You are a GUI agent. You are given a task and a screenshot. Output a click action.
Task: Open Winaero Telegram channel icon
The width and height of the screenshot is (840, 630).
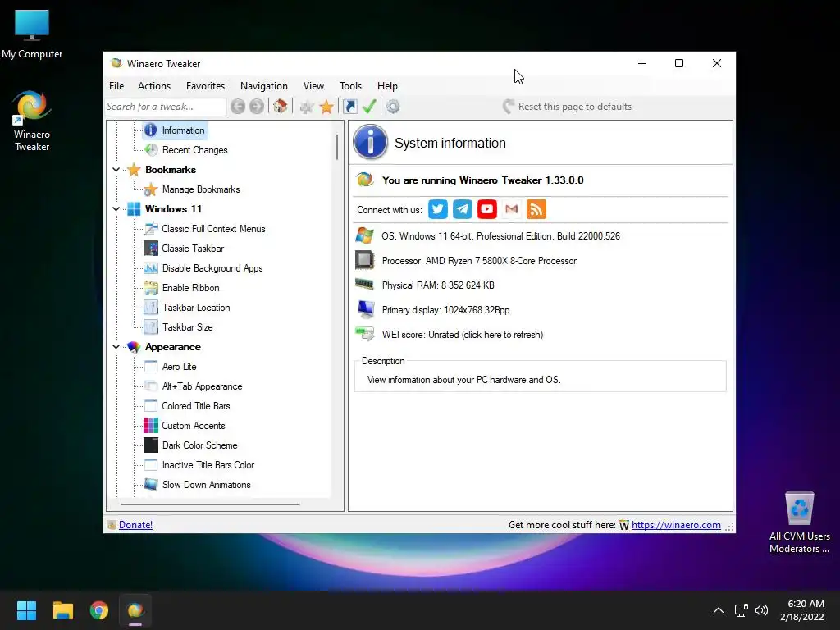point(463,209)
